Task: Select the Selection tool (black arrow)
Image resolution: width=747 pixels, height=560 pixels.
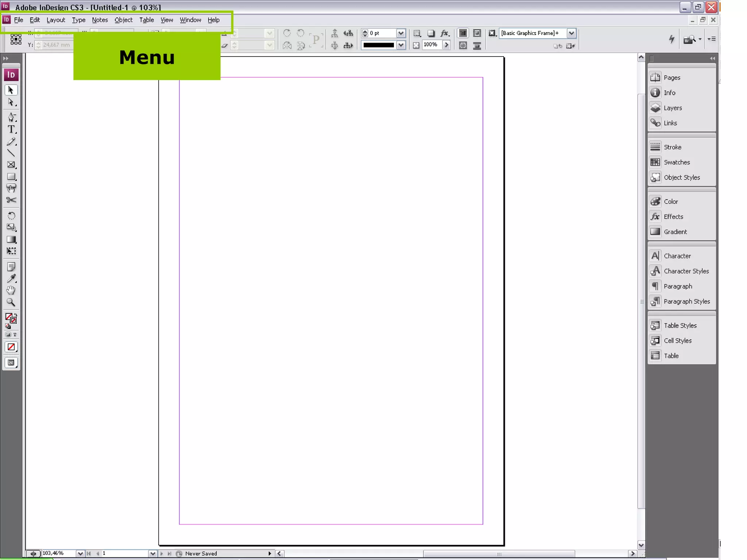Action: coord(11,90)
